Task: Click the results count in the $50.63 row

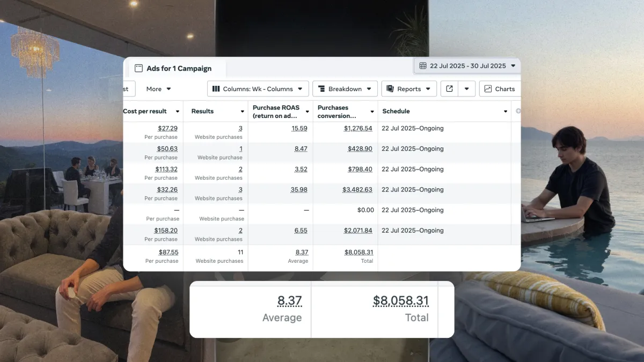Action: [x=241, y=149]
